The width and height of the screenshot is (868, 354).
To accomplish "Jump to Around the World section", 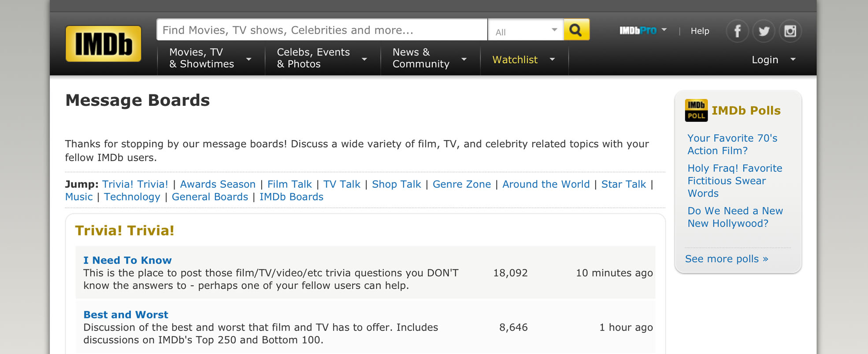I will coord(546,184).
